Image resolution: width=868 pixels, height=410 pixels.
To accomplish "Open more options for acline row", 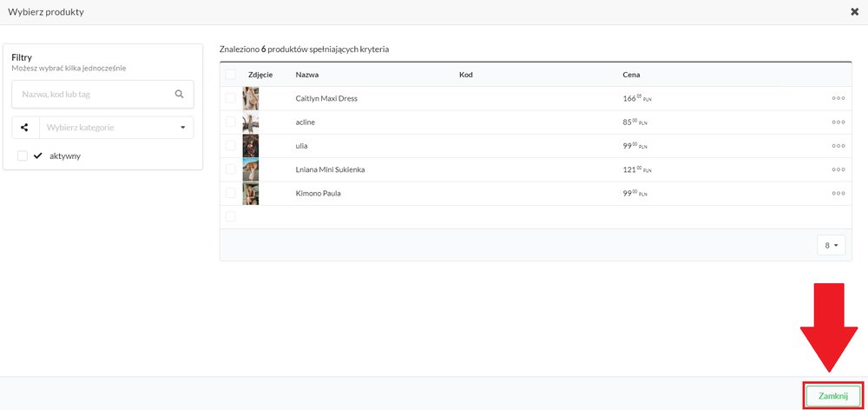I will coord(838,122).
